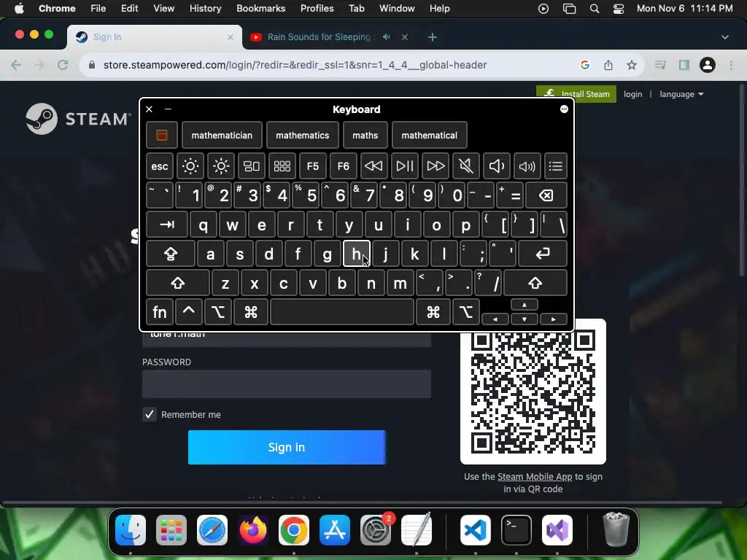Open a new Chrome tab

pyautogui.click(x=432, y=37)
